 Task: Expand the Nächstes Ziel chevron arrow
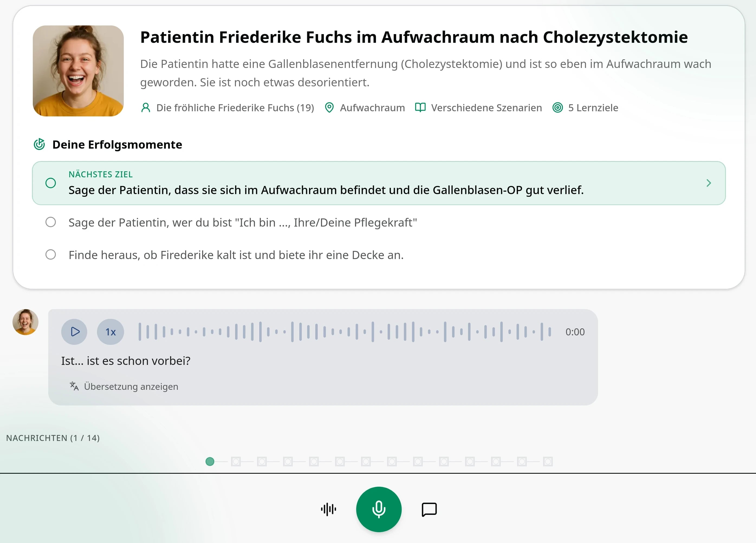click(x=709, y=183)
